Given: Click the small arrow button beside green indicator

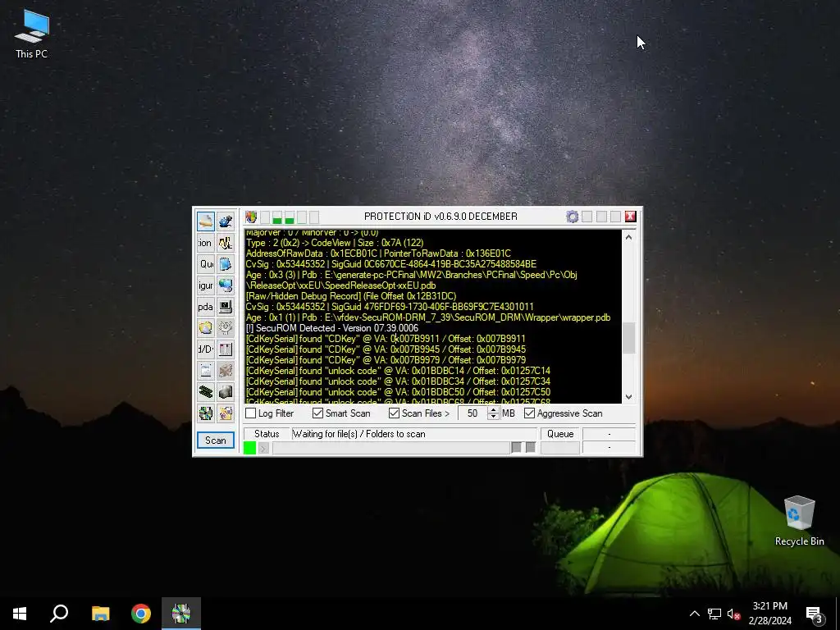Looking at the screenshot, I should click(x=263, y=449).
